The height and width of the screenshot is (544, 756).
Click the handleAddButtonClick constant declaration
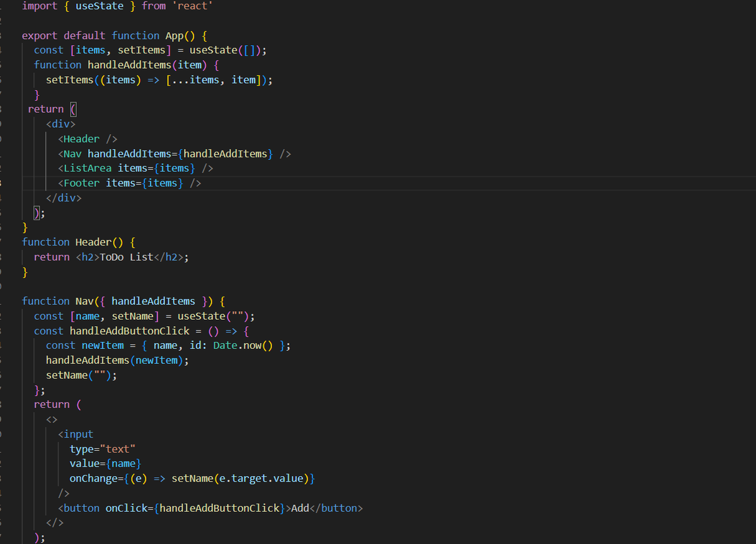pos(130,331)
